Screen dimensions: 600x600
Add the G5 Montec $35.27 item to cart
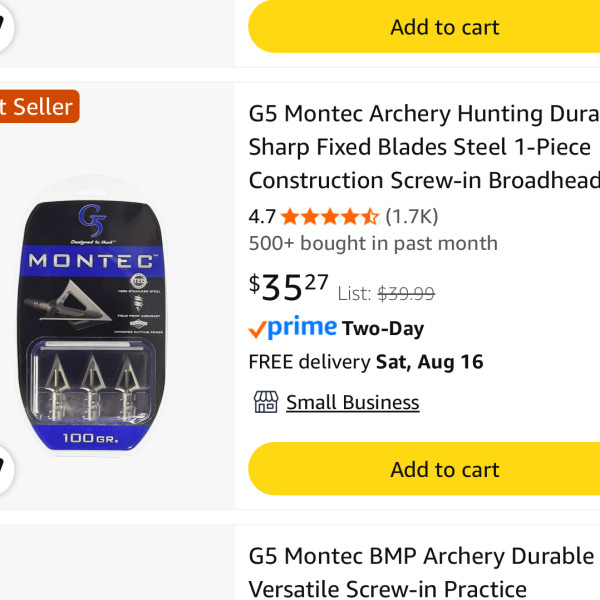[x=424, y=469]
